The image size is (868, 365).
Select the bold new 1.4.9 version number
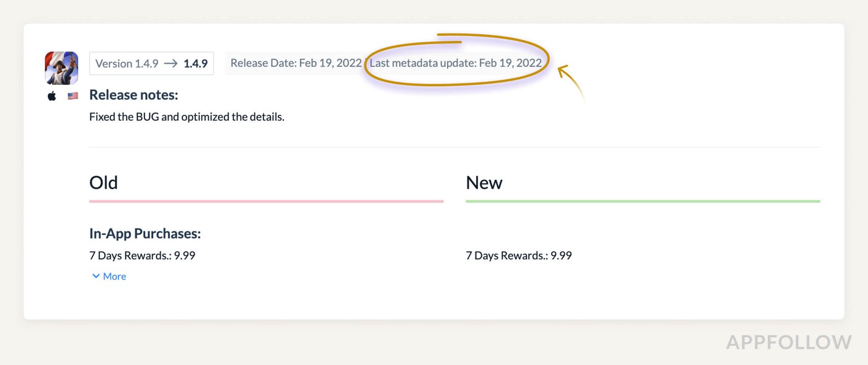point(195,63)
